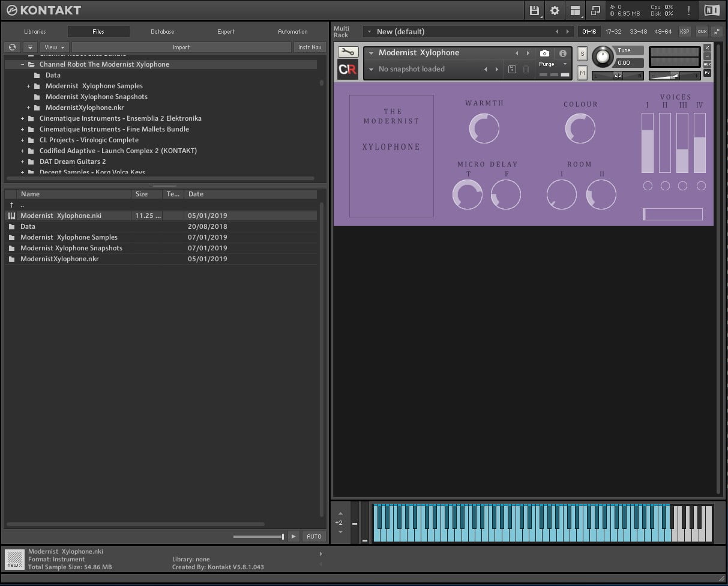Expand the Modernist Xylophone Samples tree folder
728x586 pixels.
(x=28, y=86)
